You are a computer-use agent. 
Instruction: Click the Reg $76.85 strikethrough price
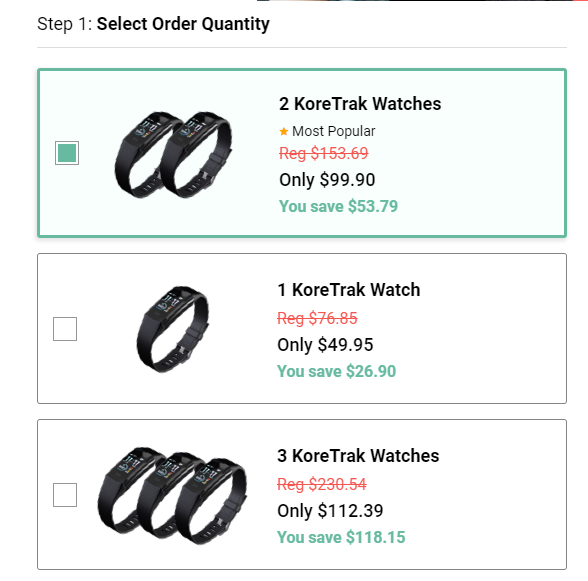(x=317, y=318)
